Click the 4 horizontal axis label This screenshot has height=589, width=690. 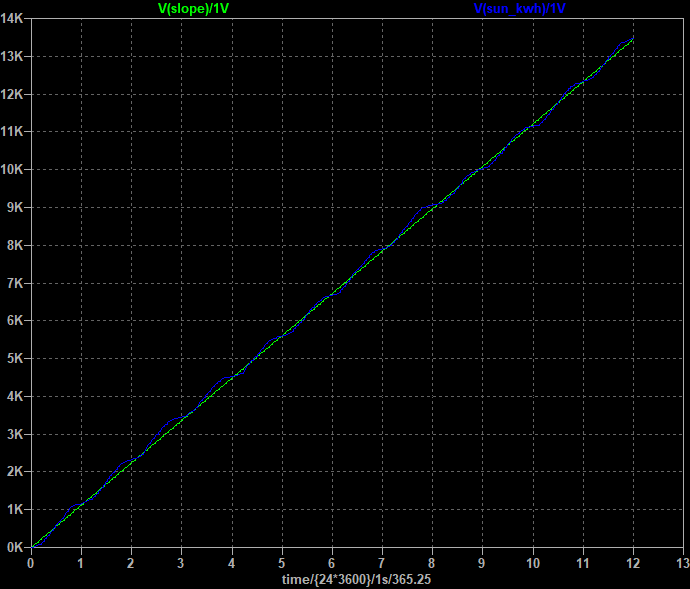(231, 563)
